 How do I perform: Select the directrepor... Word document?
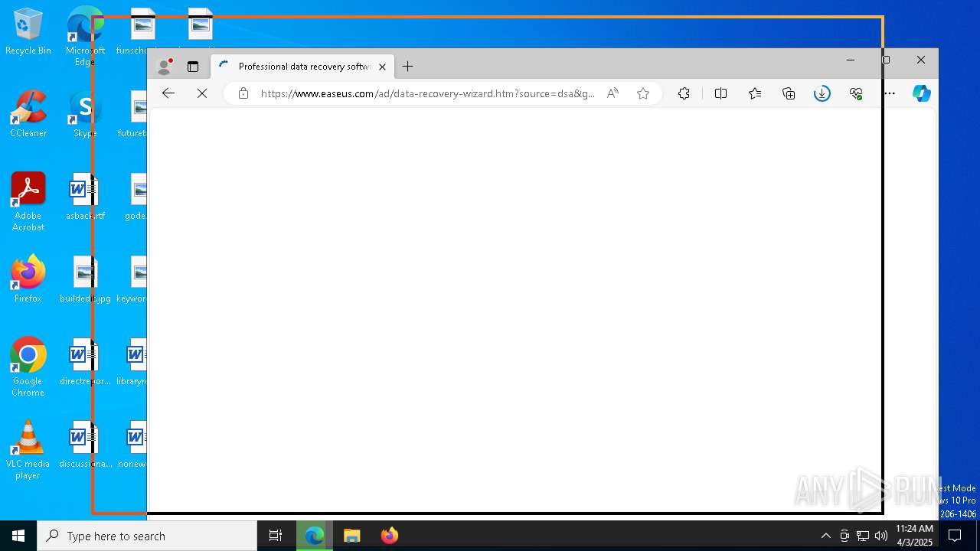click(85, 362)
